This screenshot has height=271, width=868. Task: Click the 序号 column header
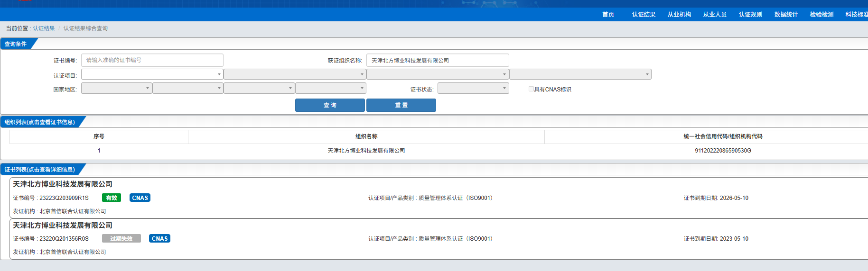click(99, 136)
